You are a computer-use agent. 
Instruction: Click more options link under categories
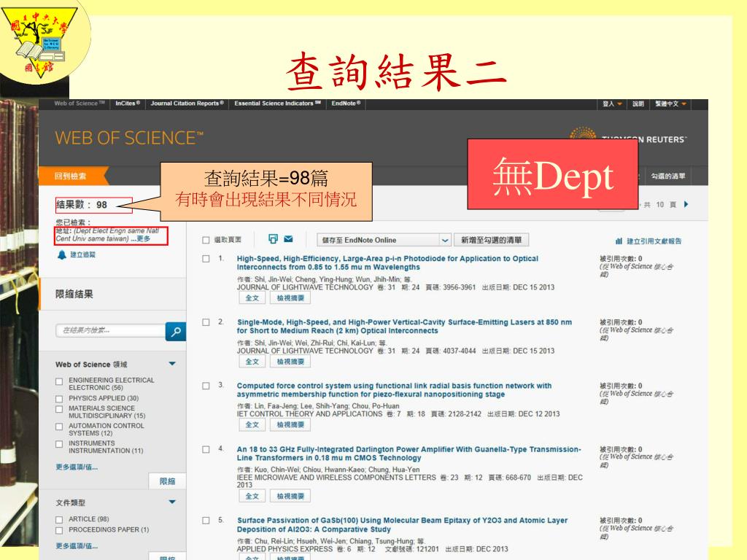coord(77,467)
